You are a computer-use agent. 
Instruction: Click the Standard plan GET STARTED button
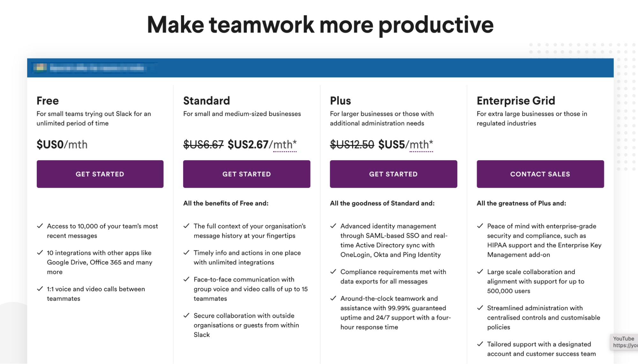[x=247, y=174]
